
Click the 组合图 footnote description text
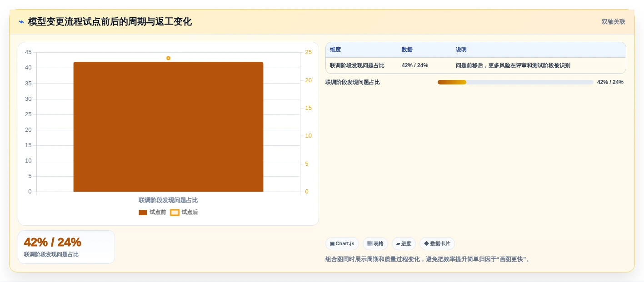click(x=428, y=259)
